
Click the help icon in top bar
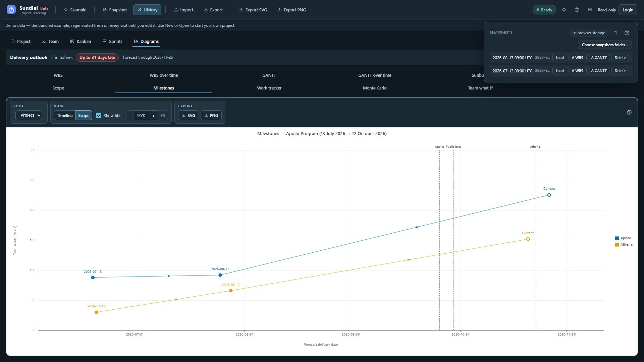(x=577, y=10)
